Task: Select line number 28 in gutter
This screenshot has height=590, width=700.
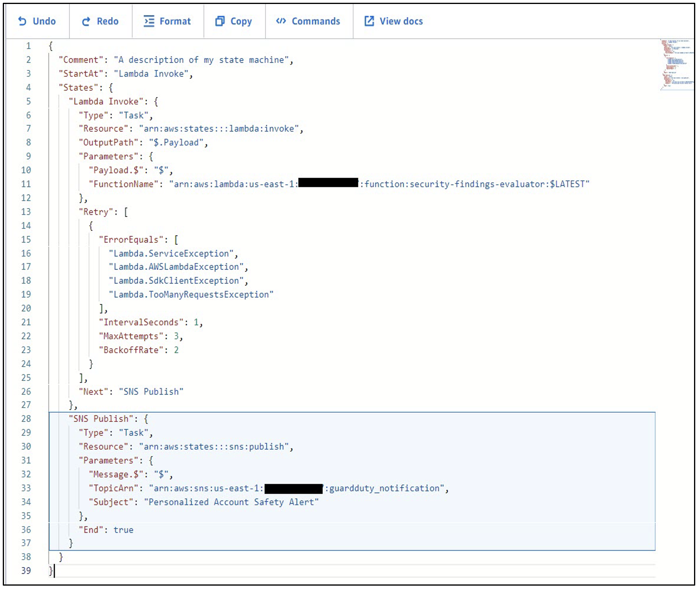Action: 26,419
